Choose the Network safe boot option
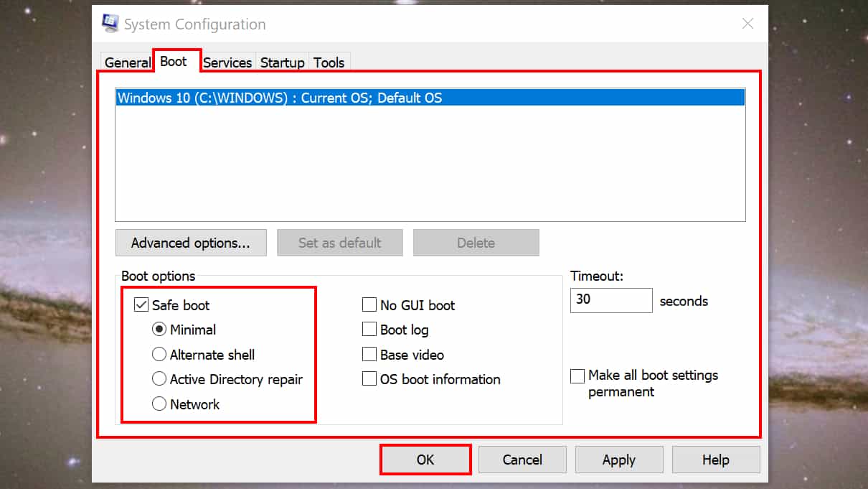868x489 pixels. [x=159, y=404]
